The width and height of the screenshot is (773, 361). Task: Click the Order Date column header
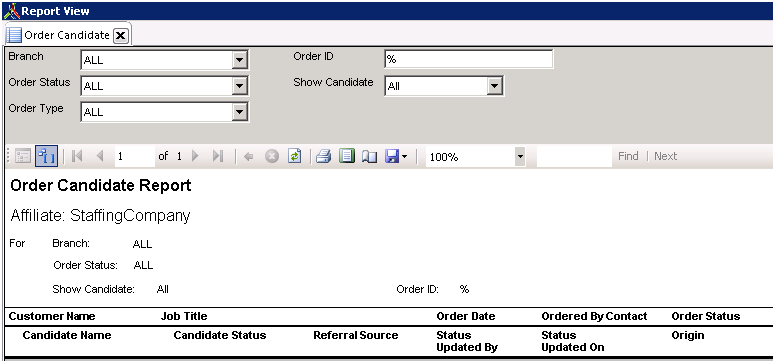pos(466,316)
